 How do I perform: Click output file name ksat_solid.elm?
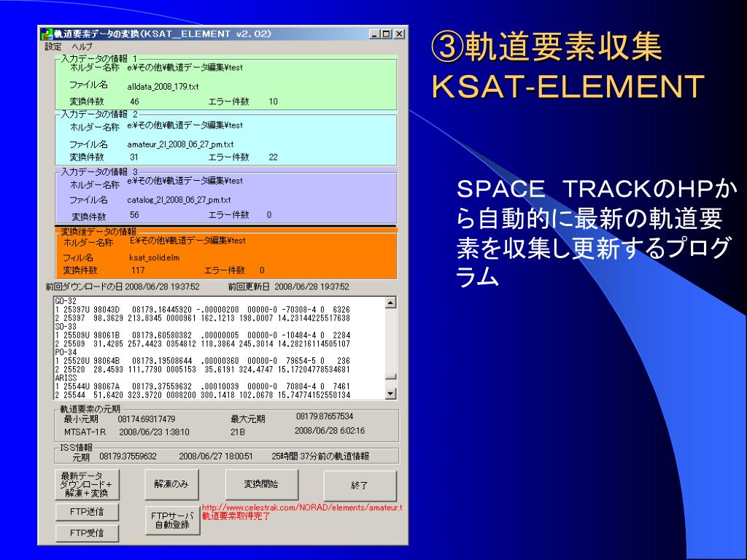tap(155, 257)
